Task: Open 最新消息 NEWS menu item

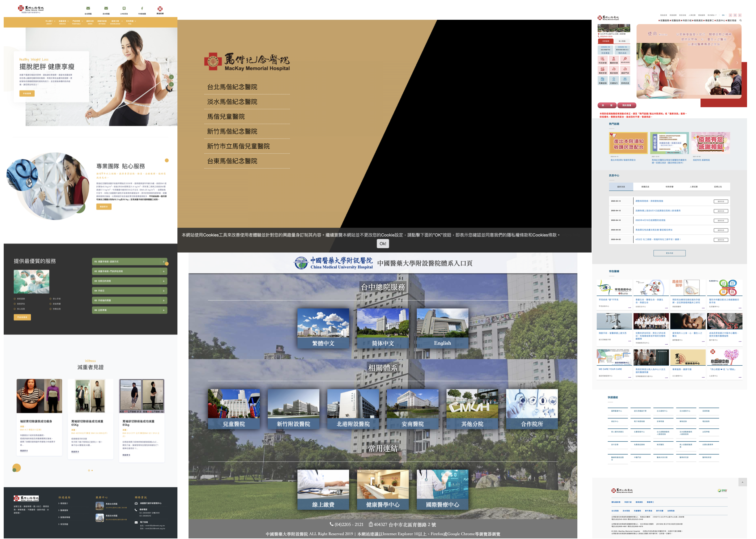Action: coord(90,22)
